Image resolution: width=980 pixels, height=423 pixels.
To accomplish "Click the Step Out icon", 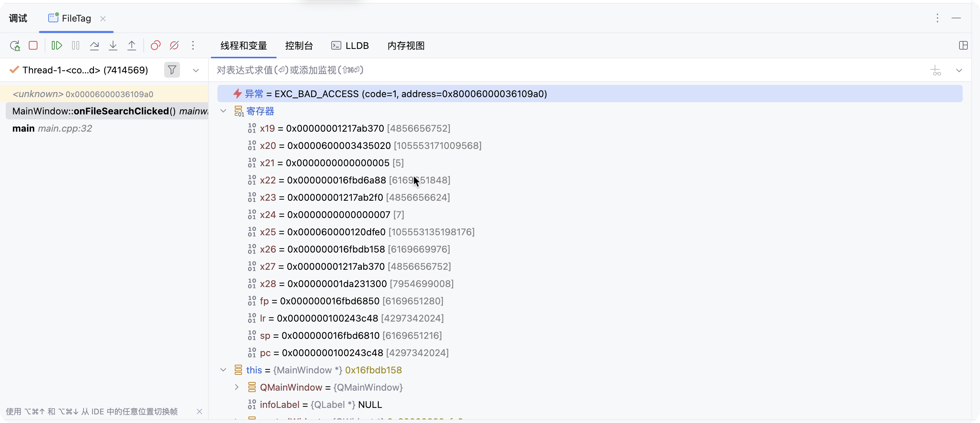I will click(x=132, y=46).
